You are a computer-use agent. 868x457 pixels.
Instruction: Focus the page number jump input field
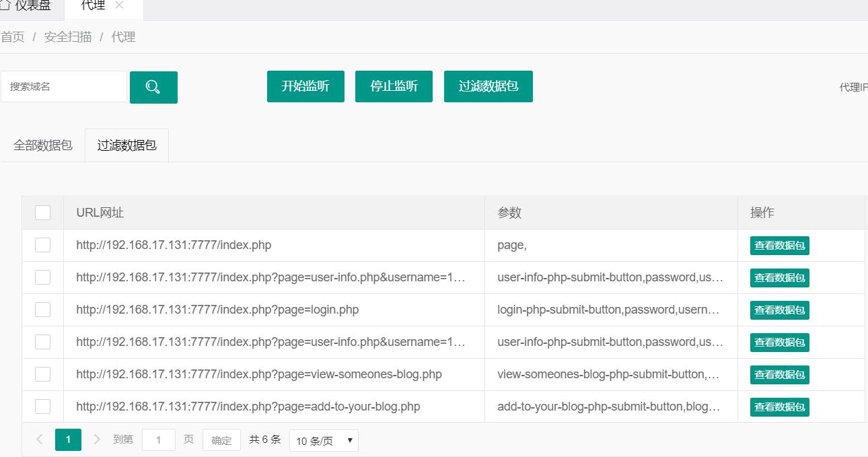click(159, 440)
